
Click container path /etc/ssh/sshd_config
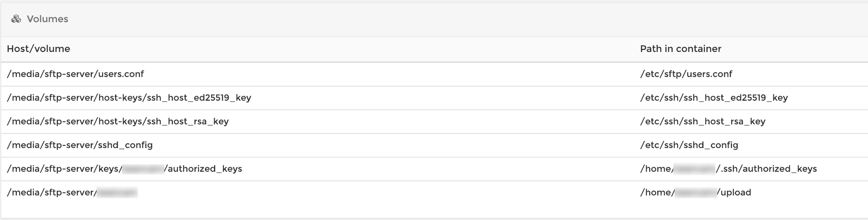pos(689,145)
